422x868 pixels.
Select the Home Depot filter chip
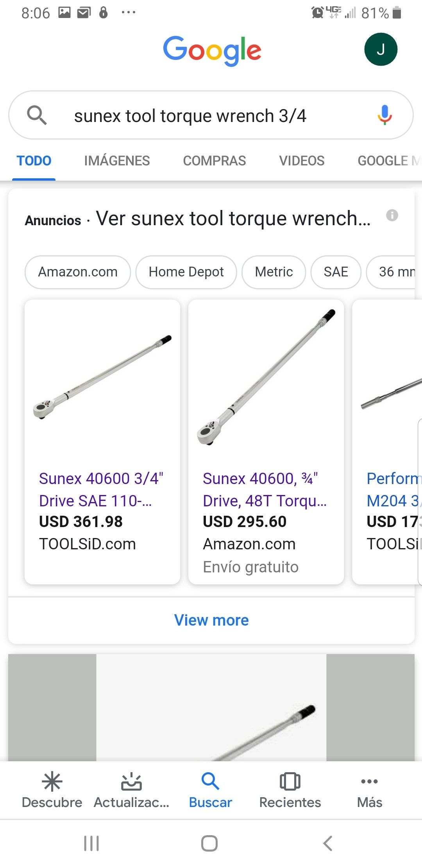pyautogui.click(x=186, y=272)
